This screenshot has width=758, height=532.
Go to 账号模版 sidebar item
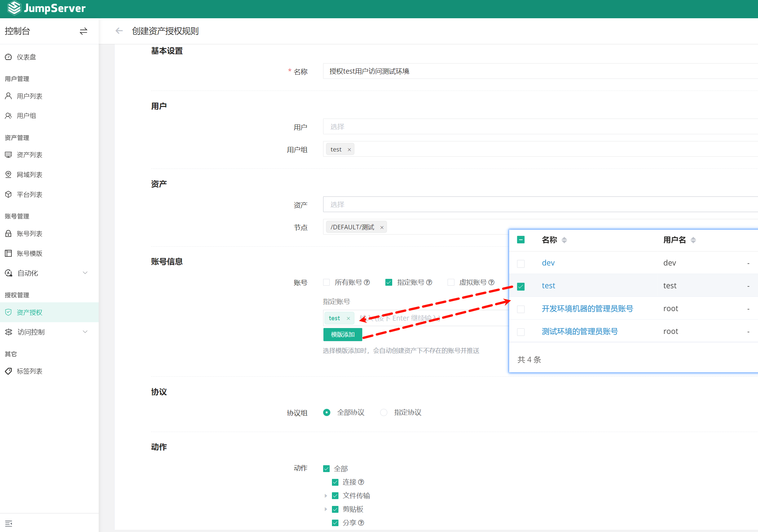(29, 253)
